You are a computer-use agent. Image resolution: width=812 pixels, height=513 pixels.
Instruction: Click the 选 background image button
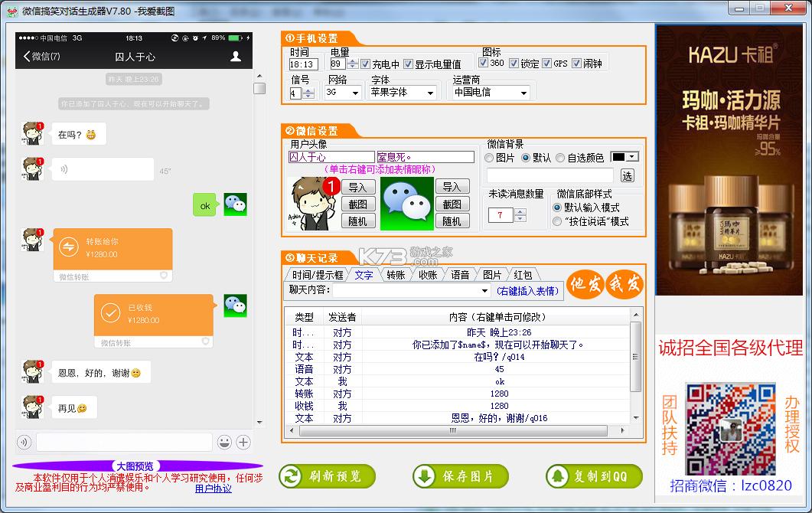tap(627, 175)
